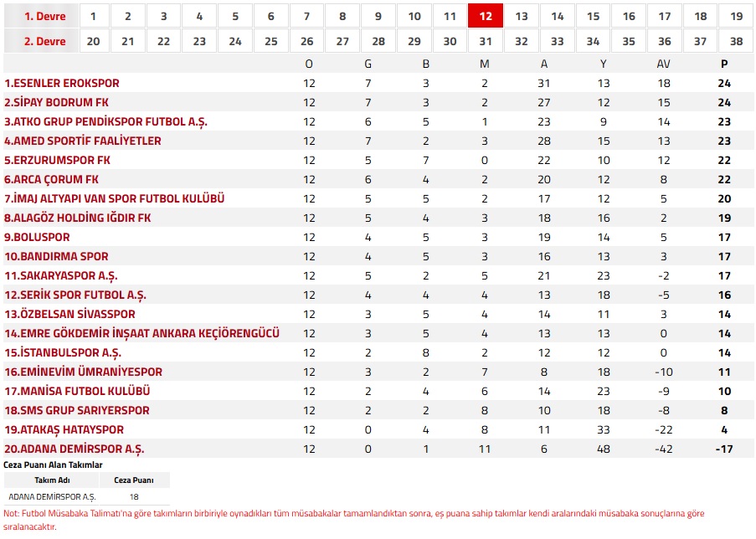756x539 pixels.
Task: Open Esenler Erokspor team page
Action: click(x=62, y=84)
